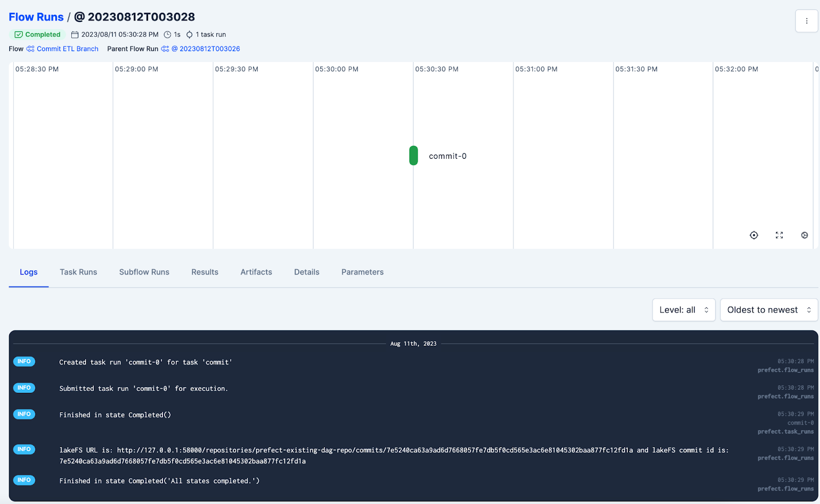Open the 'Oldest to newest' sort dropdown
This screenshot has width=820, height=504.
pyautogui.click(x=769, y=310)
